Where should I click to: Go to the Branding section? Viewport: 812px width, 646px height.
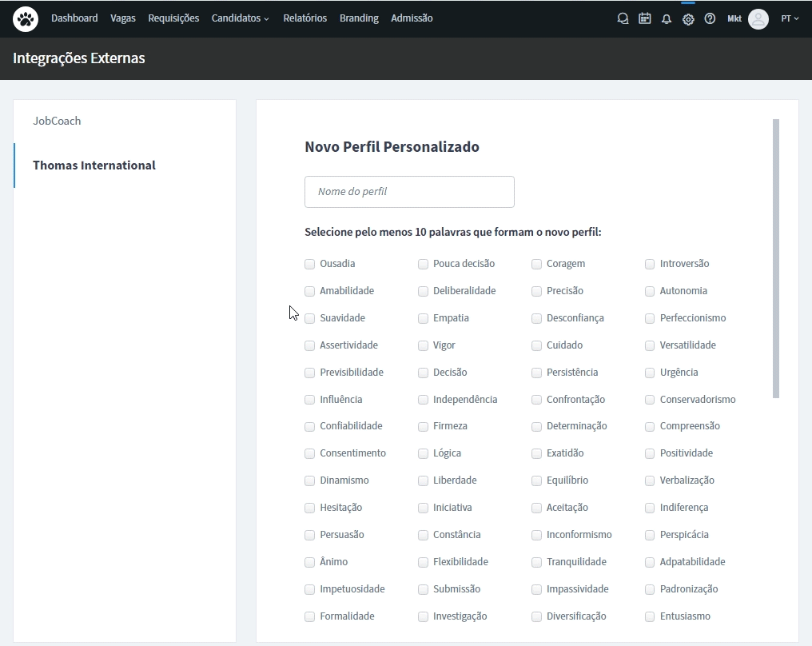(x=359, y=18)
